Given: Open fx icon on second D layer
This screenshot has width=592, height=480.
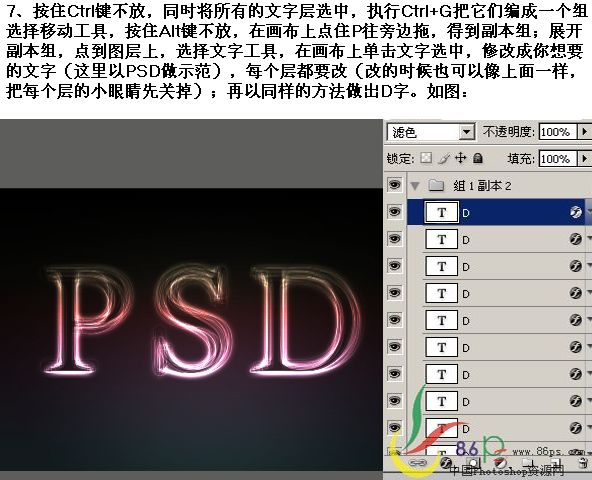Looking at the screenshot, I should (575, 239).
